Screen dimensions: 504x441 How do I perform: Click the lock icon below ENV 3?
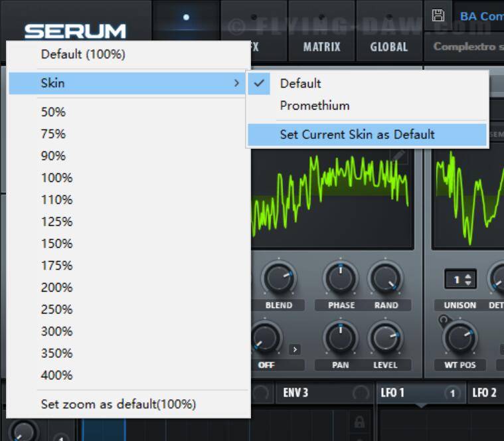359,422
